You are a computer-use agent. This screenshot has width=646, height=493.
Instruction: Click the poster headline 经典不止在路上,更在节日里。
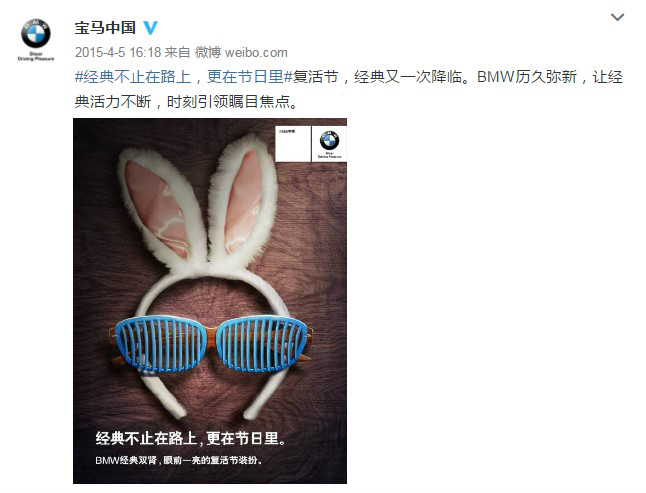pyautogui.click(x=191, y=438)
